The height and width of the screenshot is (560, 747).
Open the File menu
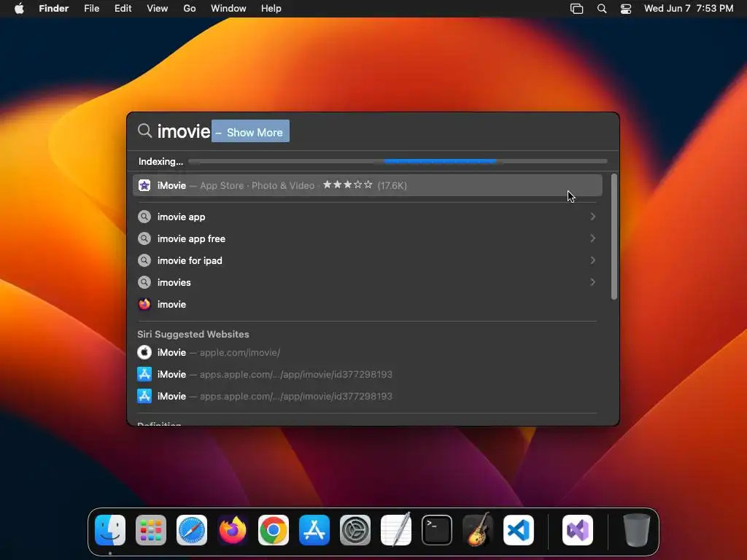[91, 9]
